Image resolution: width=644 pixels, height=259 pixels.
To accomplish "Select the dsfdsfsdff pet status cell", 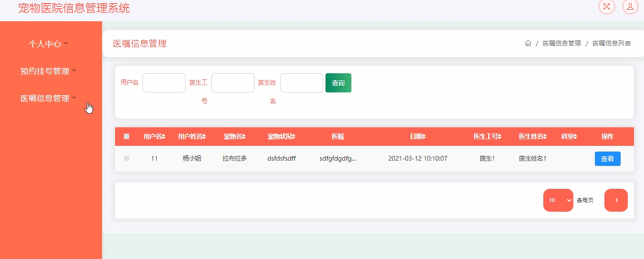I will tap(281, 159).
